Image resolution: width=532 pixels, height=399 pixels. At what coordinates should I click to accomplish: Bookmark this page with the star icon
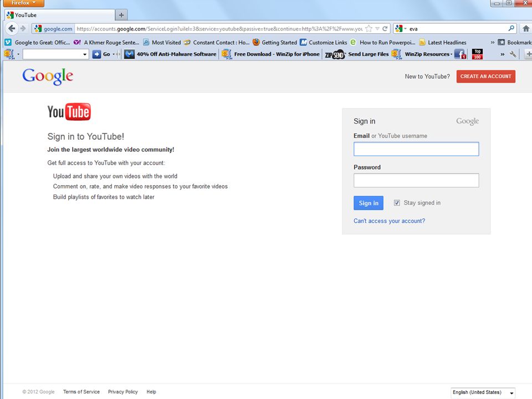tap(369, 29)
